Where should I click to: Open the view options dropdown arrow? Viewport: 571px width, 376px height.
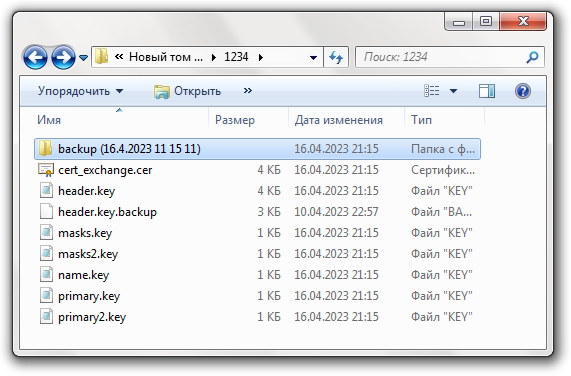(x=453, y=91)
